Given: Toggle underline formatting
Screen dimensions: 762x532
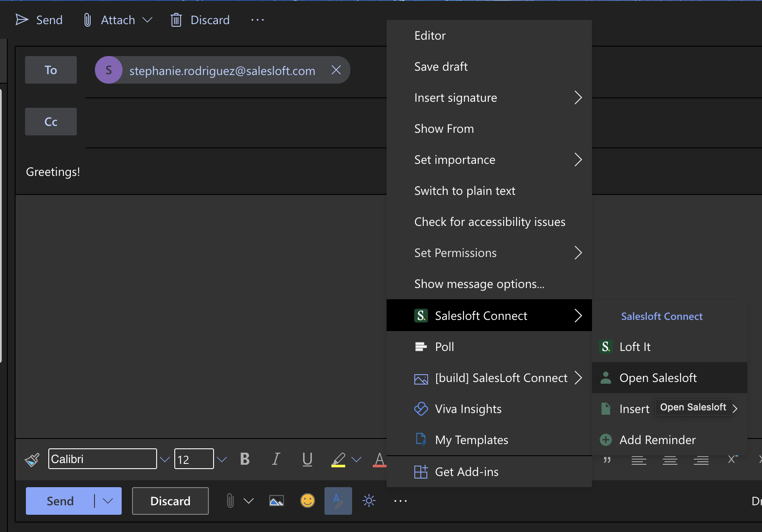Looking at the screenshot, I should pyautogui.click(x=307, y=459).
